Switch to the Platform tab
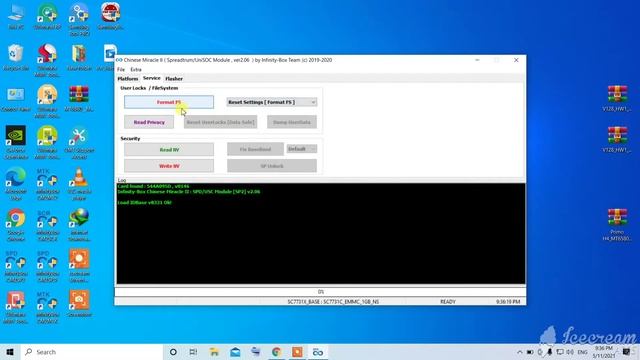This screenshot has width=640, height=360. tap(128, 78)
